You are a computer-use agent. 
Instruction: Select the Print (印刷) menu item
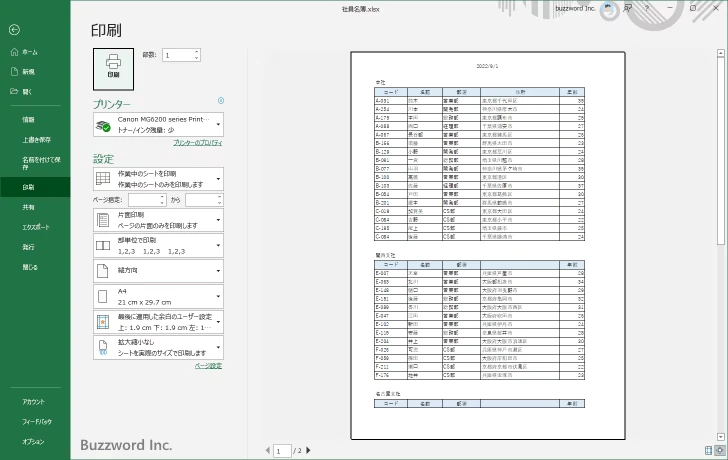tap(35, 187)
